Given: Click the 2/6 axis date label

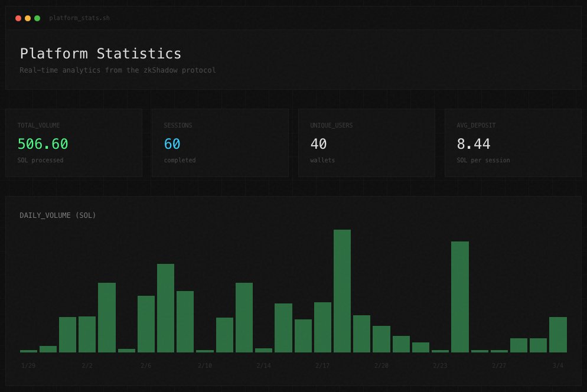Looking at the screenshot, I should 146,365.
